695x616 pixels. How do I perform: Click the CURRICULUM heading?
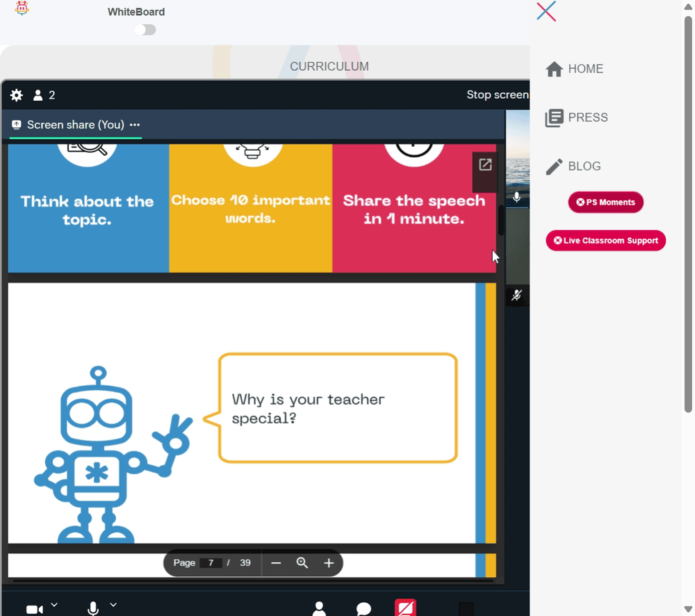click(x=329, y=67)
